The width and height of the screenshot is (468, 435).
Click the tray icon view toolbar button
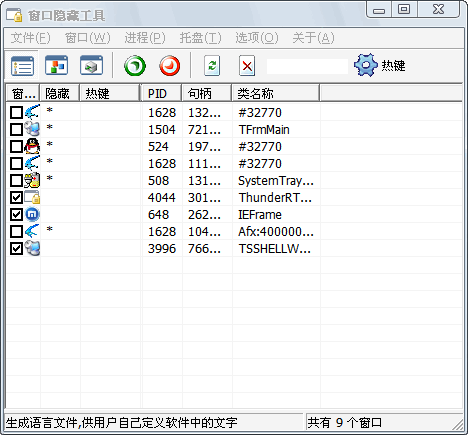coord(91,65)
